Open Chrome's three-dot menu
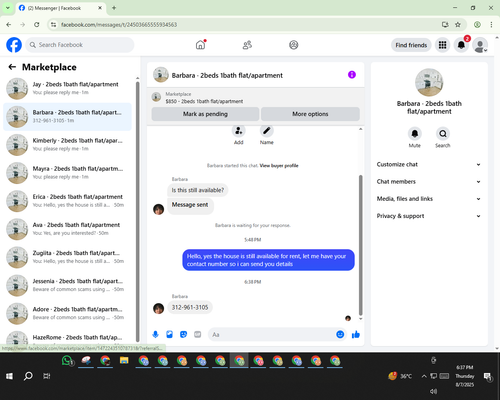 click(x=491, y=25)
